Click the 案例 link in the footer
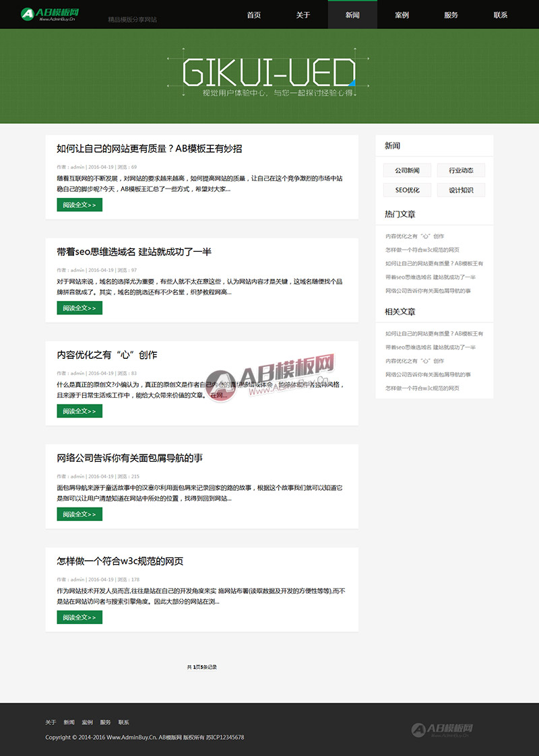Screen dimensions: 539x756 pos(88,722)
